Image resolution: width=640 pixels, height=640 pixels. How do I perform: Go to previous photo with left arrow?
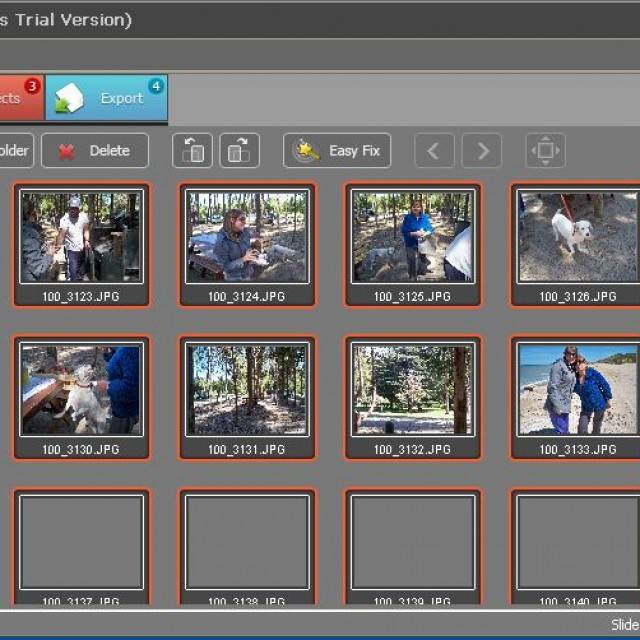(434, 151)
